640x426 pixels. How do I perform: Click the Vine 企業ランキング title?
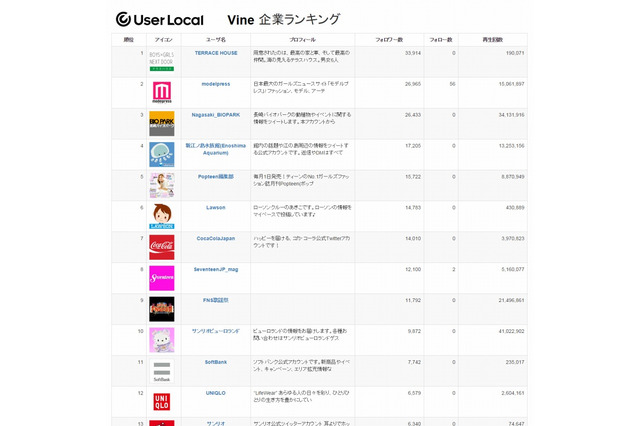click(283, 19)
